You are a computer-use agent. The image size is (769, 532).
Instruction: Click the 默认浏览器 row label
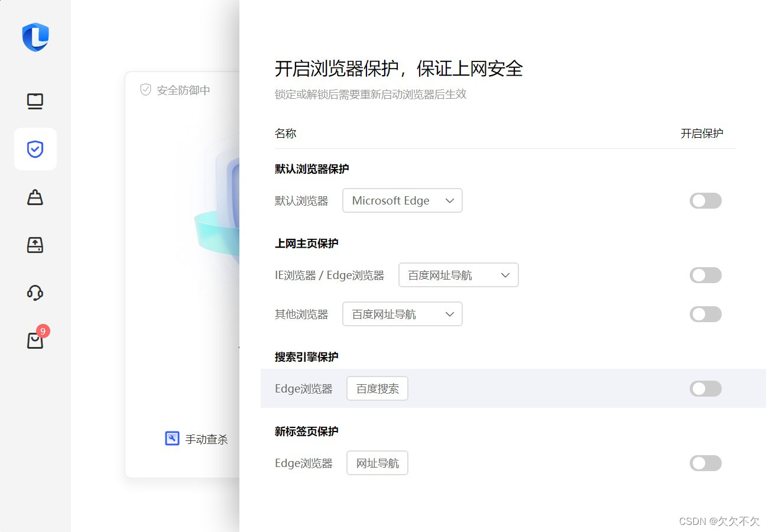pos(301,201)
